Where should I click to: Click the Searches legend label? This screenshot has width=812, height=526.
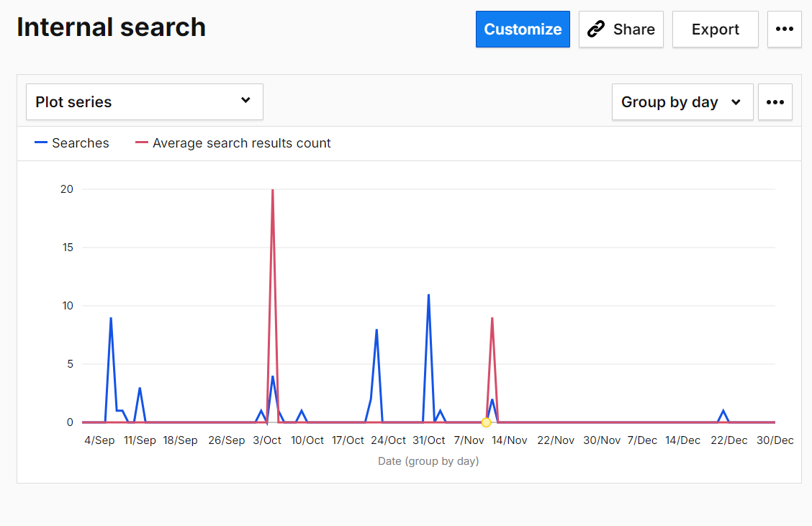(80, 142)
